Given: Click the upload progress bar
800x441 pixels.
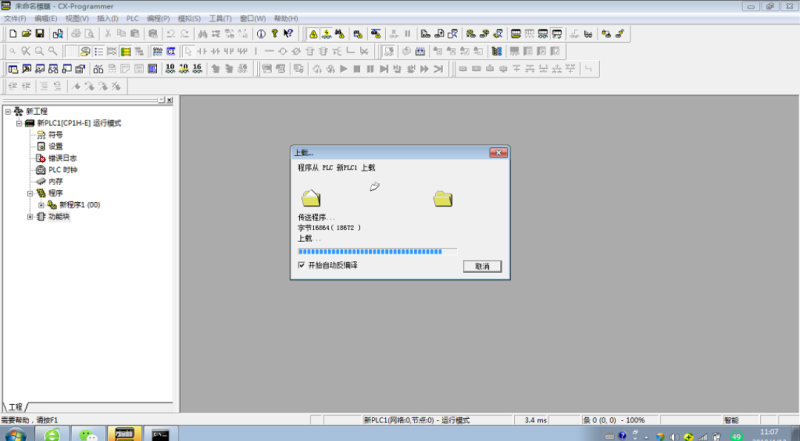Looking at the screenshot, I should point(378,251).
